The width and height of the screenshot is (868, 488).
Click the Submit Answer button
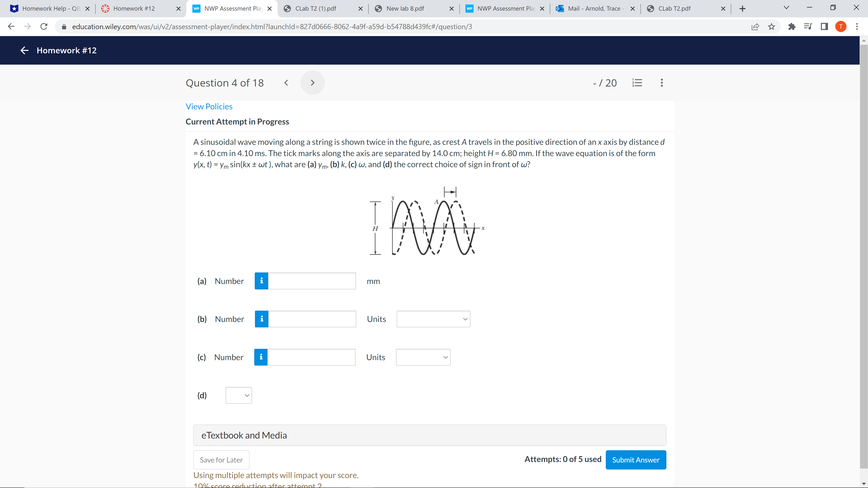[x=635, y=460]
